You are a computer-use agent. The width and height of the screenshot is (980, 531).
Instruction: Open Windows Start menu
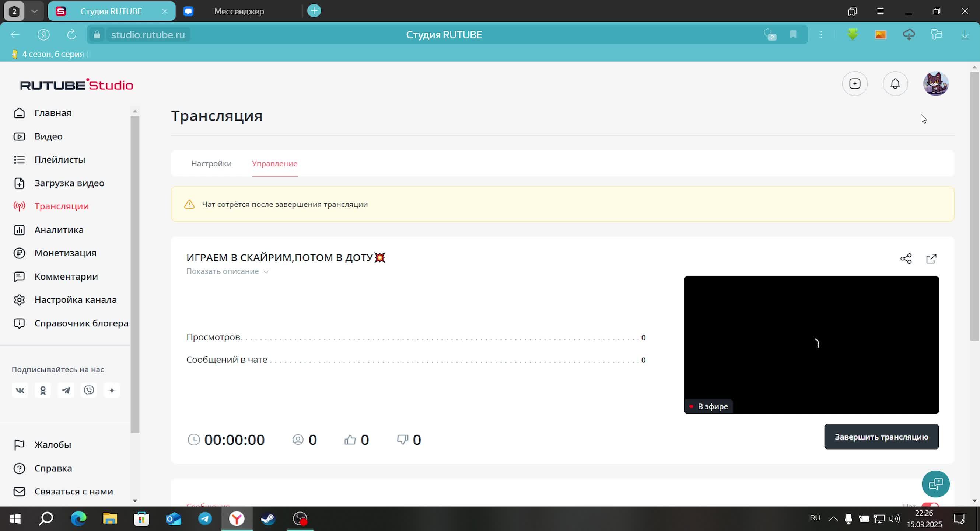(15, 518)
